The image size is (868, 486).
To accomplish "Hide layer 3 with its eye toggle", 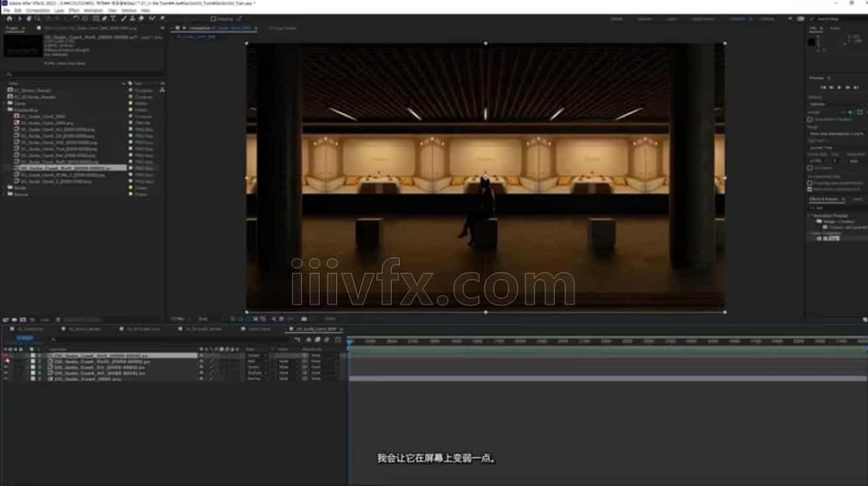I will [x=6, y=368].
